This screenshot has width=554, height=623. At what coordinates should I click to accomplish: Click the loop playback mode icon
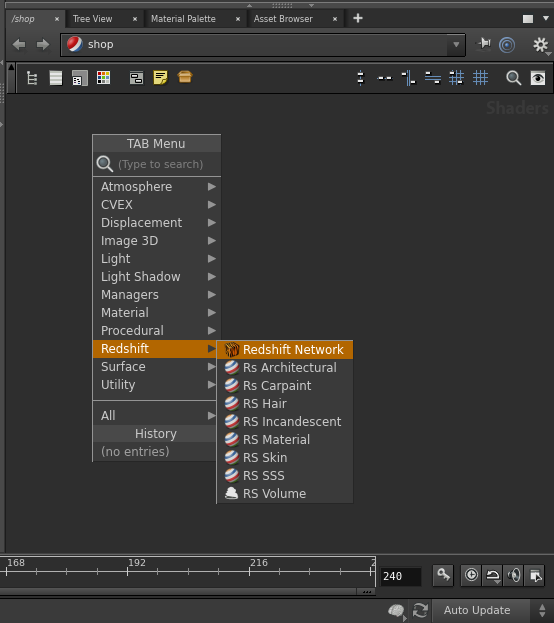click(x=493, y=575)
